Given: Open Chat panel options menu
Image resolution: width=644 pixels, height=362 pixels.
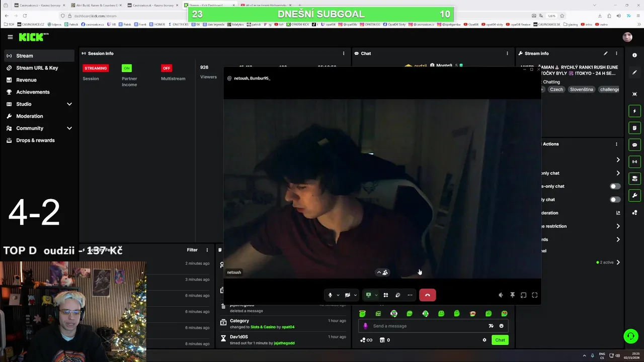Looking at the screenshot, I should click(507, 53).
